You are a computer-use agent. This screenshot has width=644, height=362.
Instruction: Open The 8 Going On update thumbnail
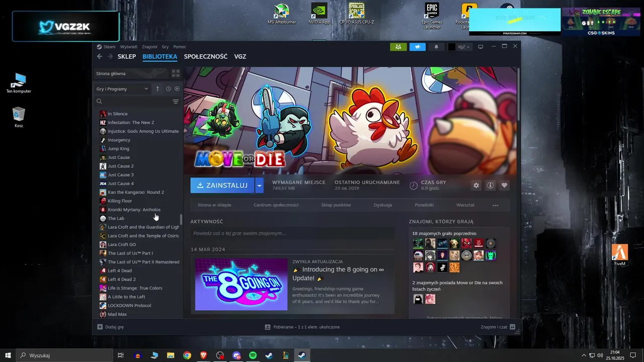click(x=241, y=285)
